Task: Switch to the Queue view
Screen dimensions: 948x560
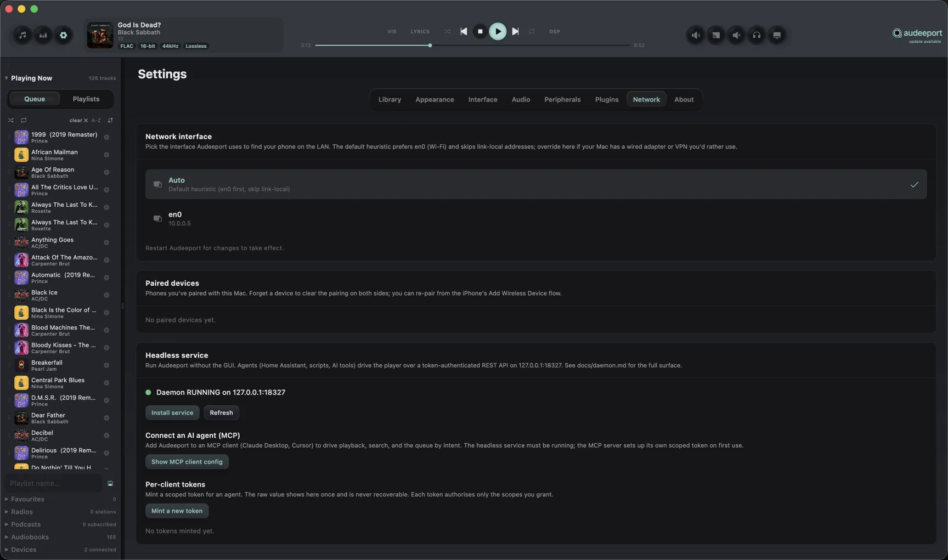Action: coord(35,99)
